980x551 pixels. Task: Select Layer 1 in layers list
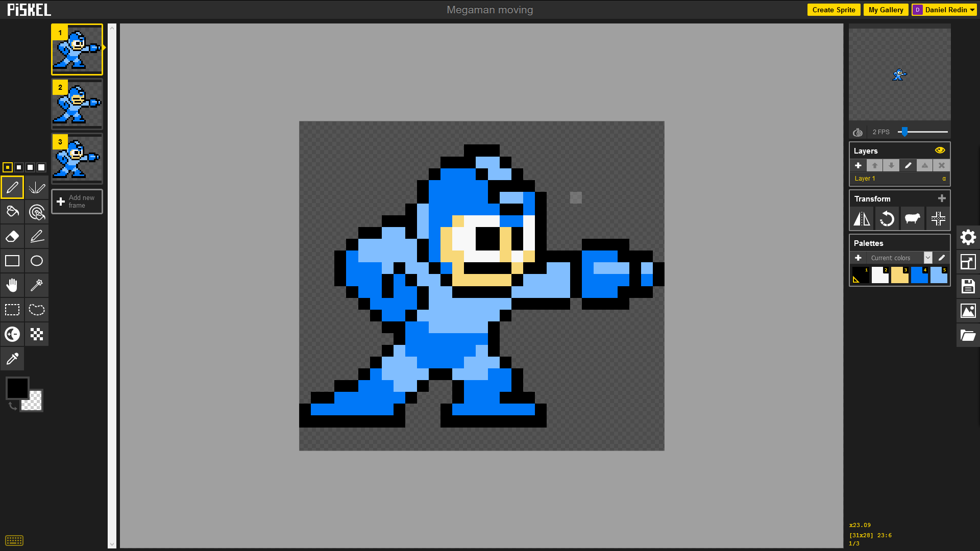pos(899,179)
